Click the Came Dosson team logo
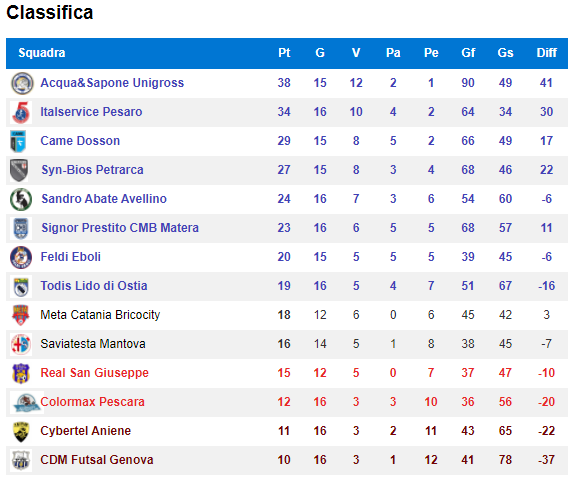The width and height of the screenshot is (574, 486). 18,141
